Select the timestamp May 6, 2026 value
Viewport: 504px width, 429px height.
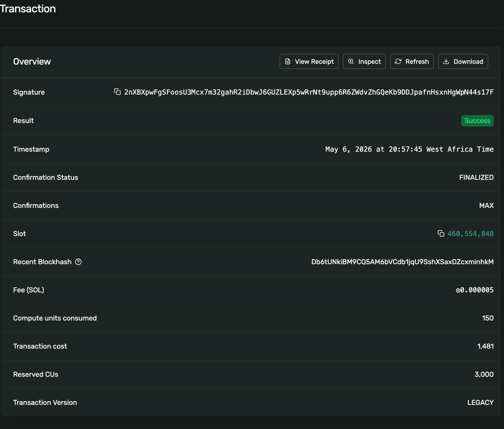click(409, 149)
